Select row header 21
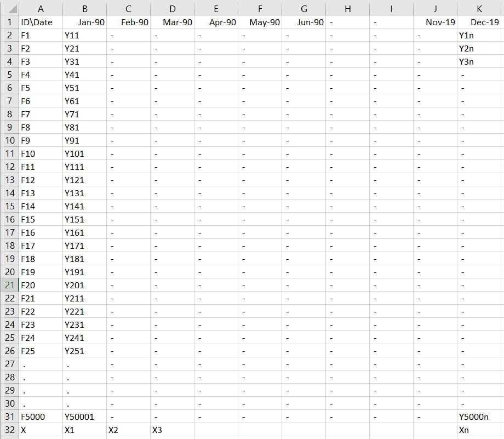The width and height of the screenshot is (504, 439). click(x=9, y=285)
